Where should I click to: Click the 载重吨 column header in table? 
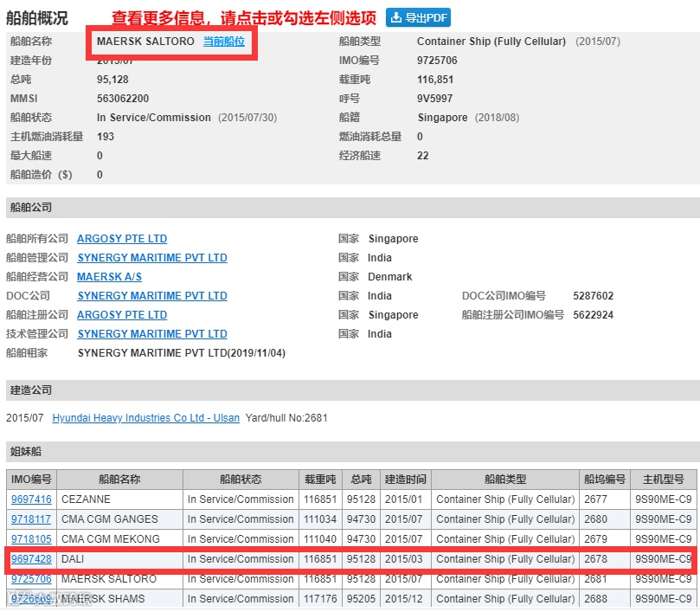point(320,480)
